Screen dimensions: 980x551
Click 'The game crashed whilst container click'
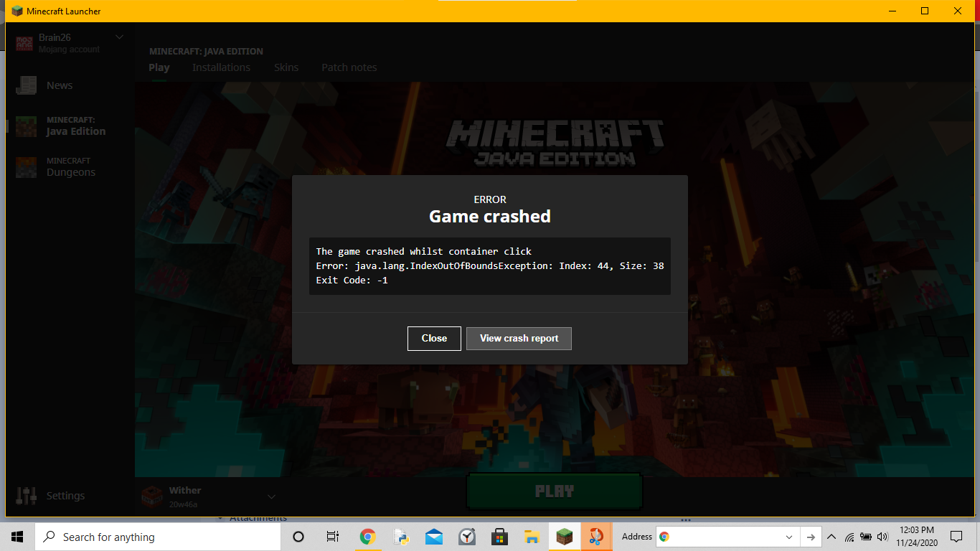click(x=424, y=252)
